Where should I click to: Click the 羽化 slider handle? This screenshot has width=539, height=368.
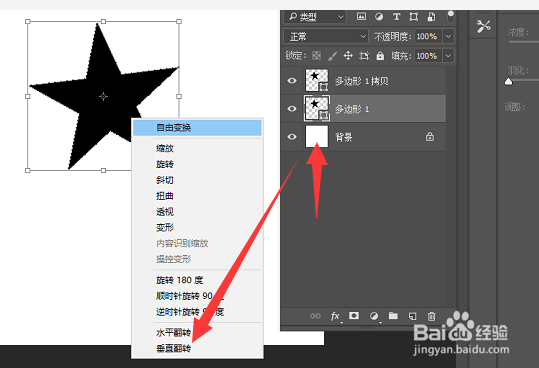508,82
